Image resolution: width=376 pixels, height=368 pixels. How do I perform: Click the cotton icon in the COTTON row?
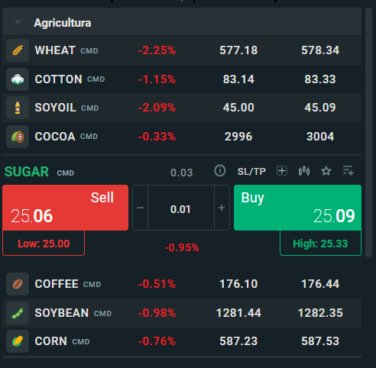pyautogui.click(x=18, y=79)
